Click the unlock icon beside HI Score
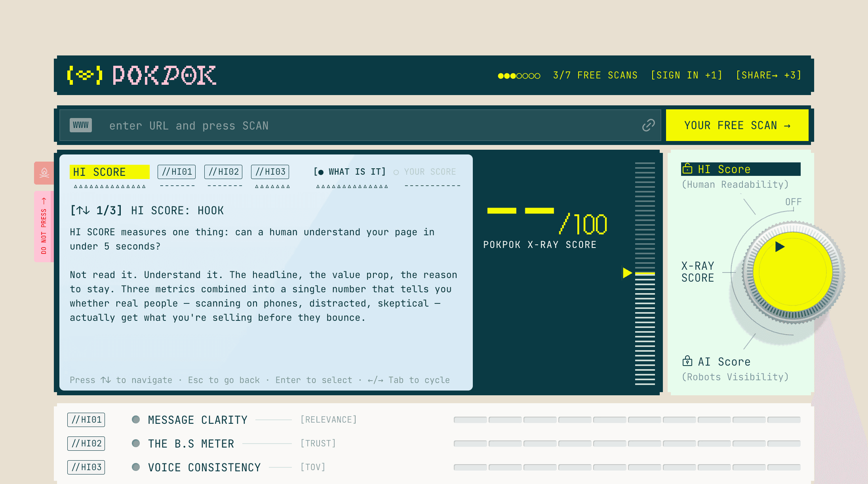Screen dimensions: 868x484 click(x=687, y=169)
